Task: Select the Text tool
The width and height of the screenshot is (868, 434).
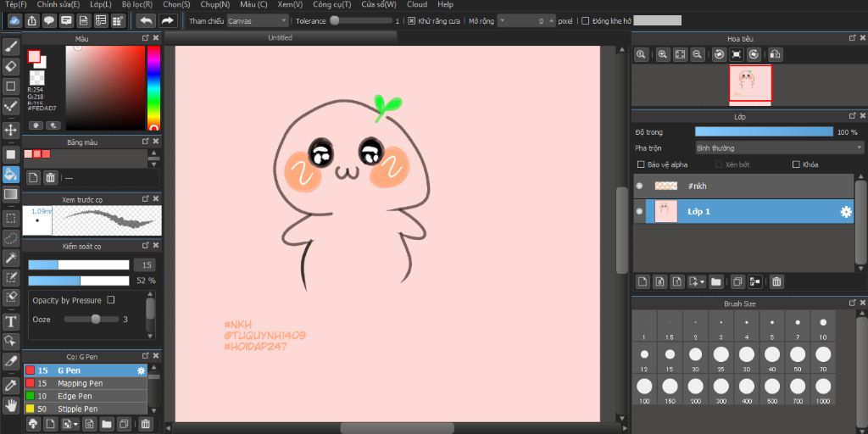Action: click(11, 321)
